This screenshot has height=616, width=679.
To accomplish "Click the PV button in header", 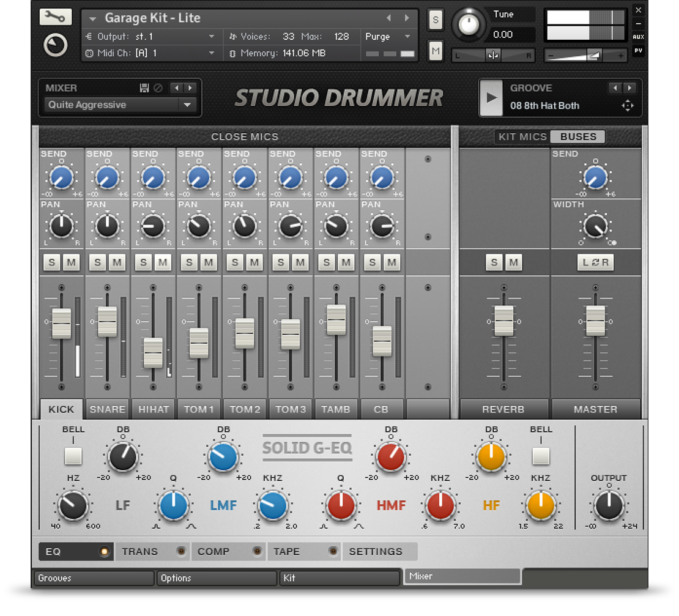I will (x=638, y=51).
